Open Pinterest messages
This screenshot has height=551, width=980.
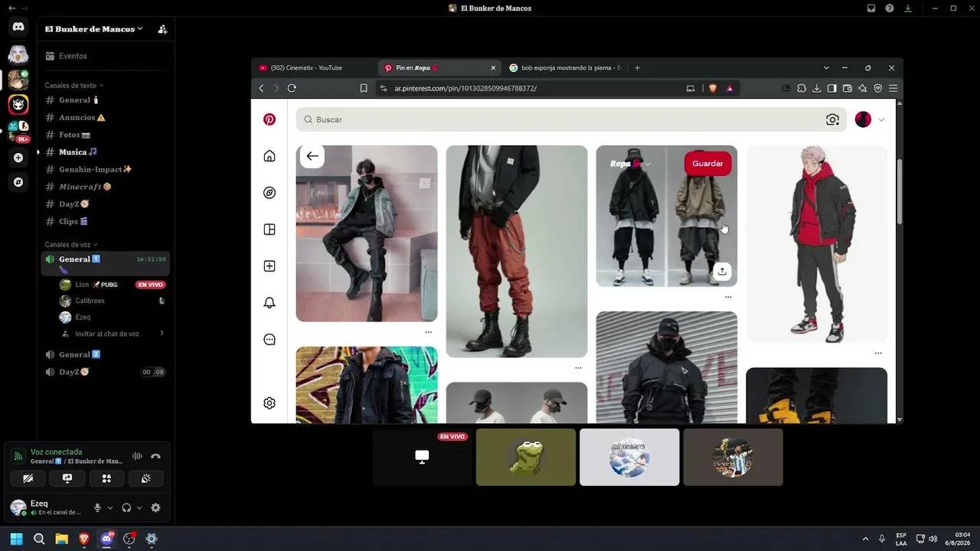coord(269,340)
